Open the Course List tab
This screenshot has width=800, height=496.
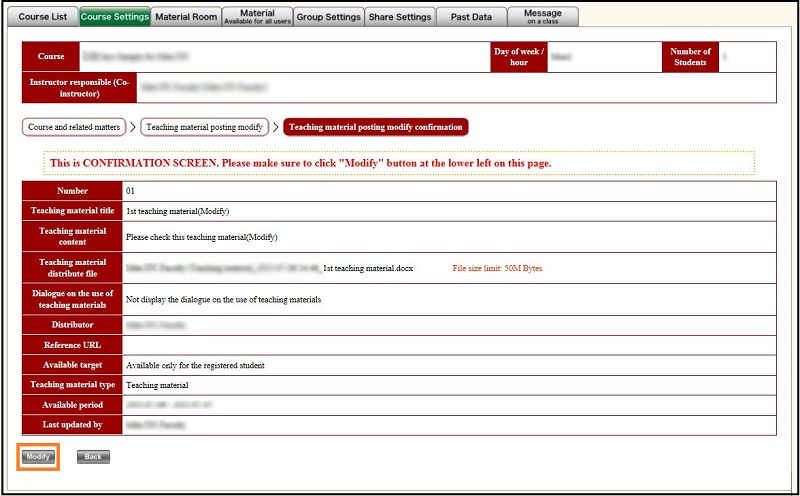[x=42, y=17]
